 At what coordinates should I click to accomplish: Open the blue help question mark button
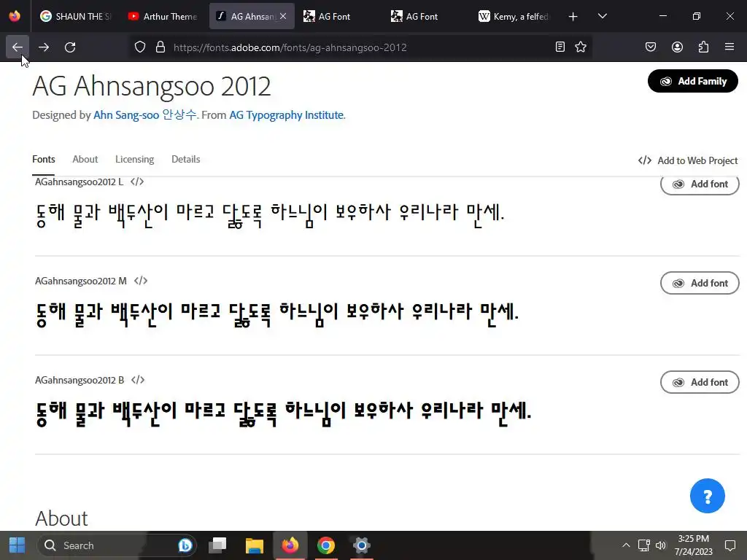[707, 496]
